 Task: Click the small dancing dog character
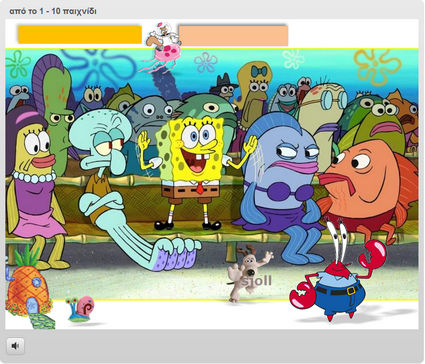pos(248,273)
